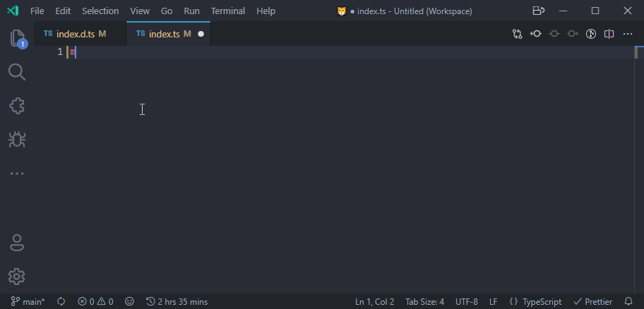This screenshot has height=309, width=644.
Task: Open the Help menu
Action: point(266,11)
